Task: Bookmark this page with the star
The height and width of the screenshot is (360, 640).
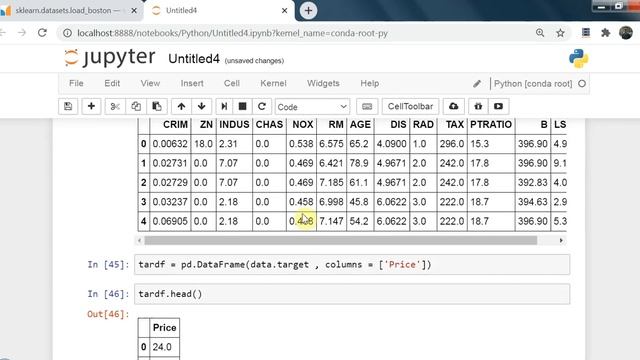Action: pos(560,33)
